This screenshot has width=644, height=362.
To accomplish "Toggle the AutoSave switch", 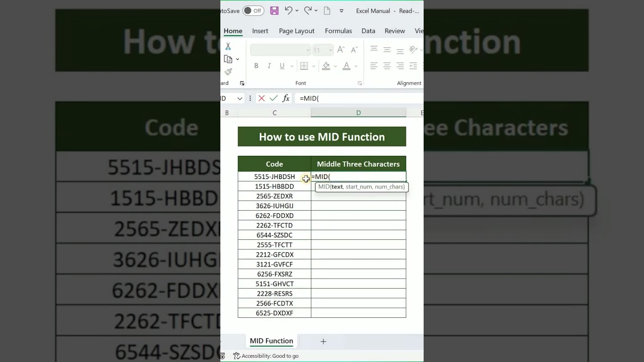I will tap(254, 11).
